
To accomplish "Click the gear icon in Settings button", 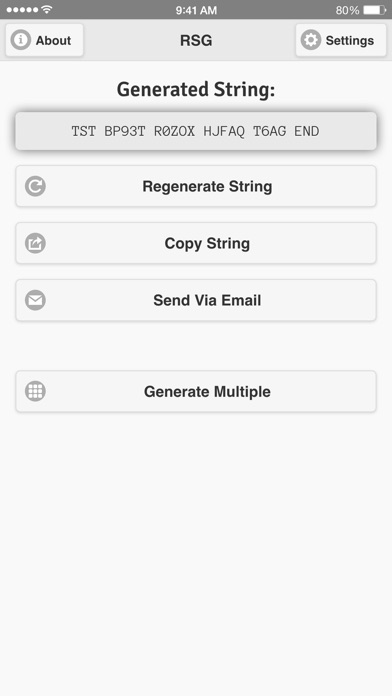I will coord(311,40).
